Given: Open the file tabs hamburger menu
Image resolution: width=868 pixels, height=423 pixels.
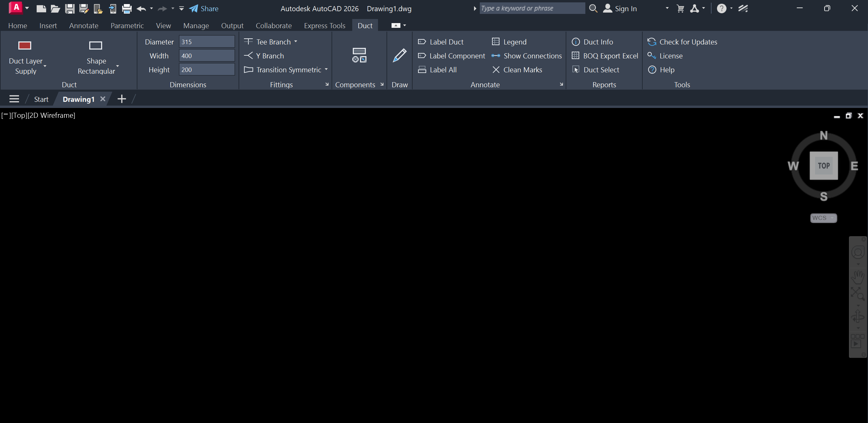Looking at the screenshot, I should tap(14, 99).
